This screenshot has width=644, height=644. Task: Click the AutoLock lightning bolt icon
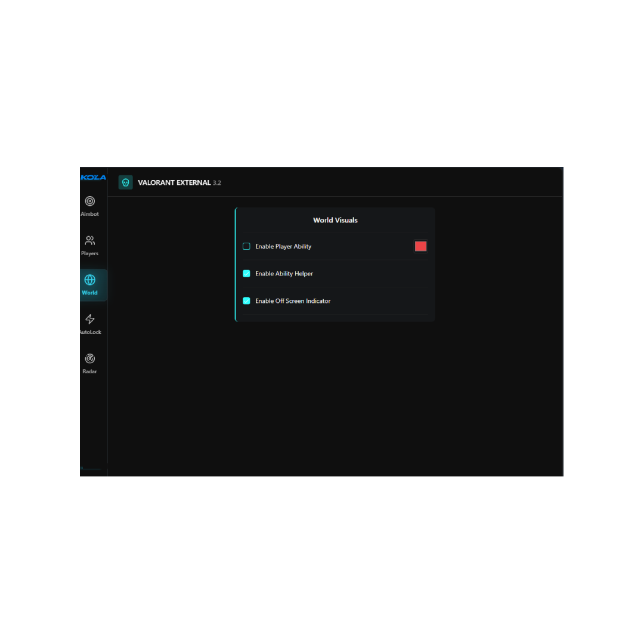[x=90, y=319]
